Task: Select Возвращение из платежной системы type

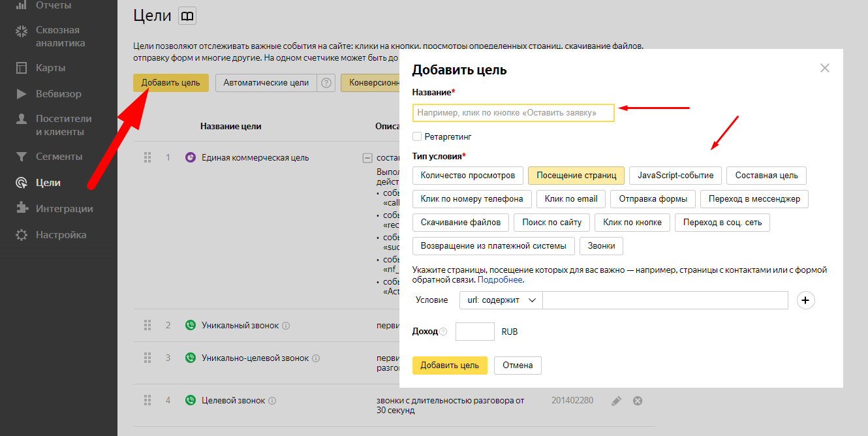Action: point(493,246)
